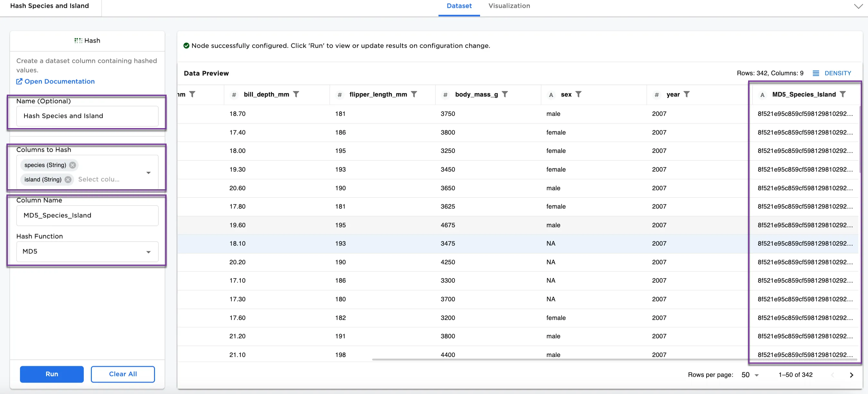Click into the Column Name field

pyautogui.click(x=87, y=216)
